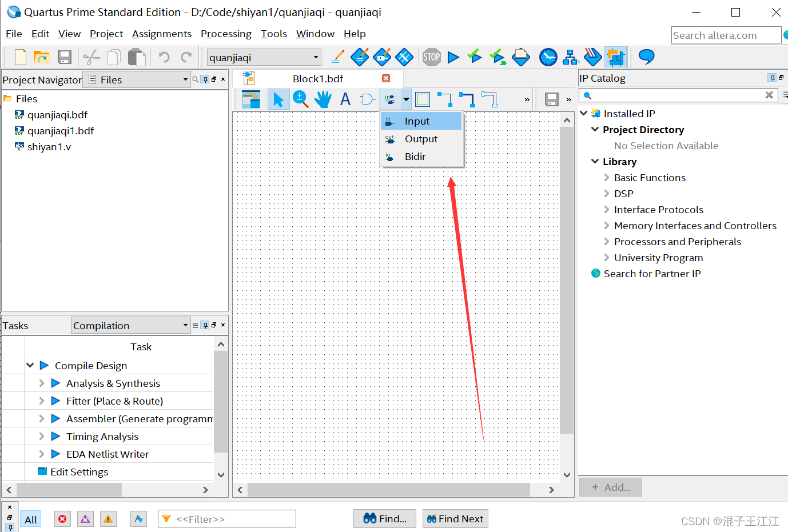Screen dimensions: 788x532
Task: Choose Input from the pin dropdown menu
Action: (x=421, y=121)
